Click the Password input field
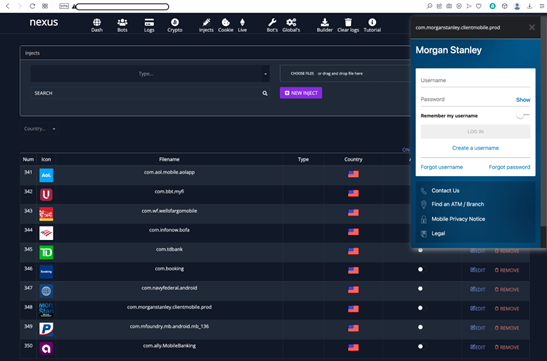The height and width of the screenshot is (361, 547). coord(467,99)
